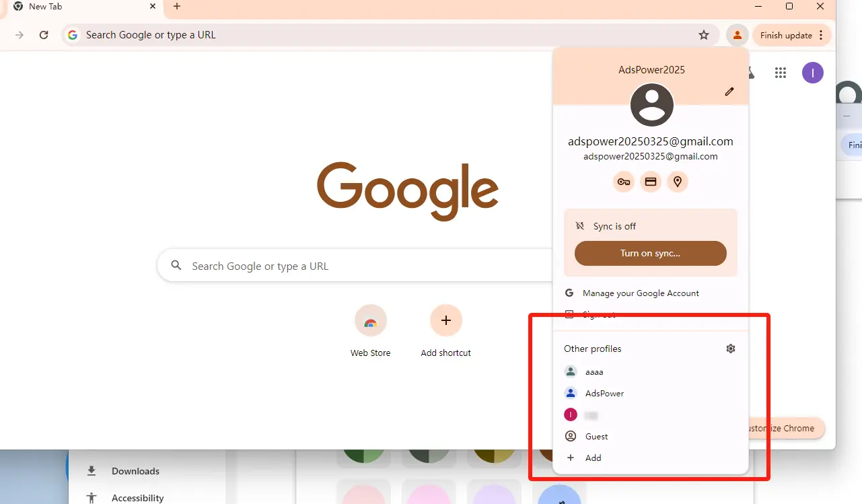Switch to the blurred-name red I profile
This screenshot has width=862, height=504.
click(x=651, y=415)
